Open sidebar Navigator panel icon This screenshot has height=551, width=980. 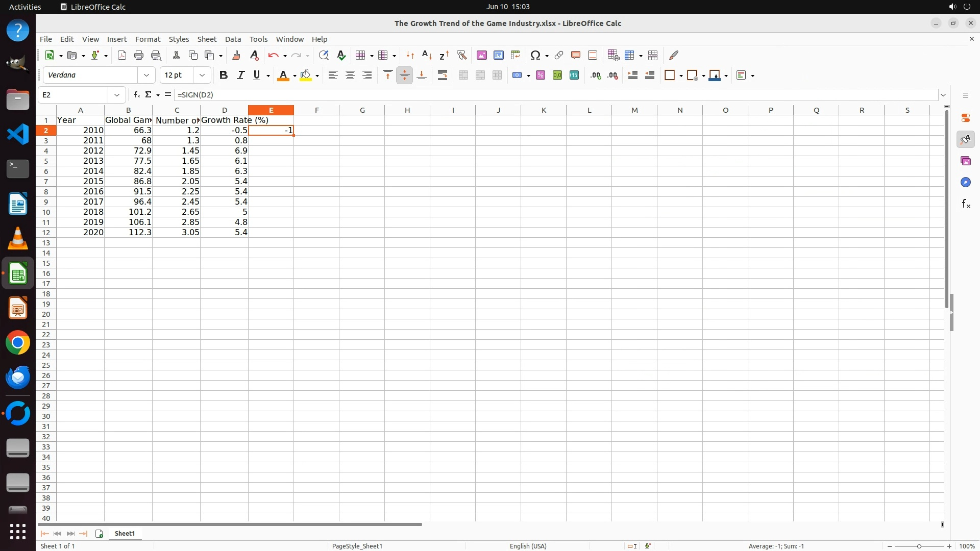[x=965, y=183]
